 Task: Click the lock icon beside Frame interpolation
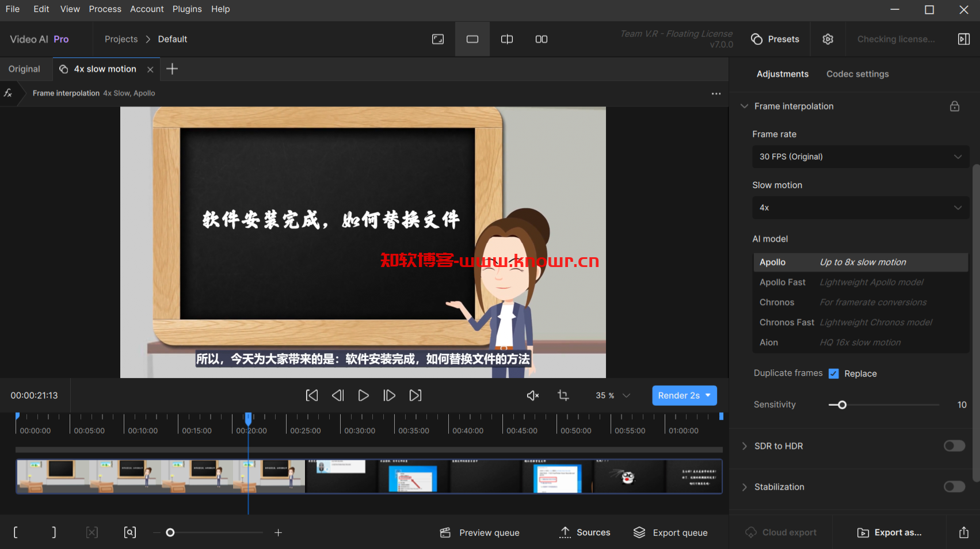(x=955, y=106)
